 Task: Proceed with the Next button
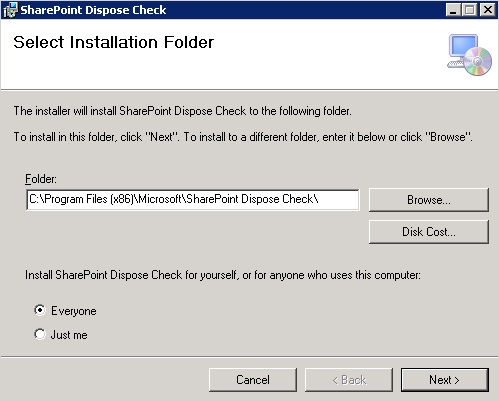click(445, 380)
